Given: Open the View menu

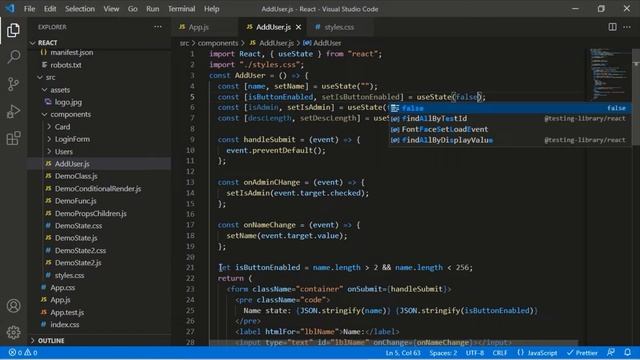Looking at the screenshot, I should tap(111, 9).
